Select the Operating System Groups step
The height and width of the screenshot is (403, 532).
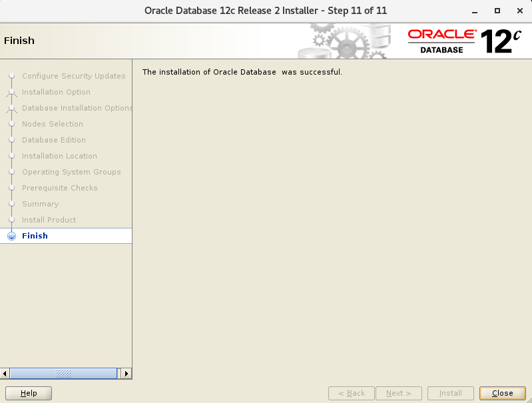[x=71, y=172]
